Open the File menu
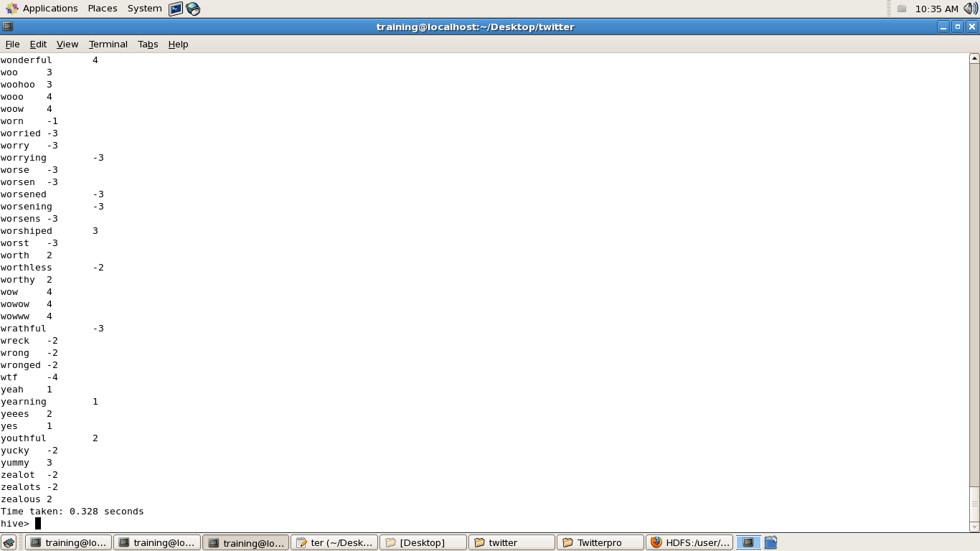This screenshot has height=551, width=980. (12, 44)
